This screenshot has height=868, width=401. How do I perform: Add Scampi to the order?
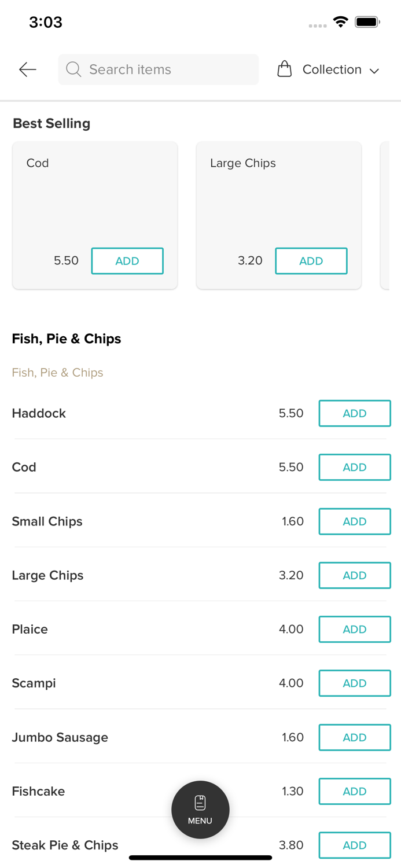click(355, 683)
